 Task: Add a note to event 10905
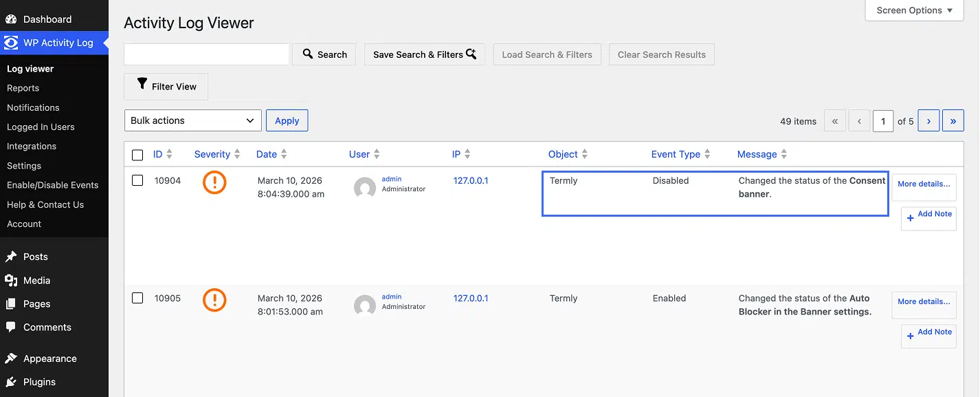(x=928, y=336)
